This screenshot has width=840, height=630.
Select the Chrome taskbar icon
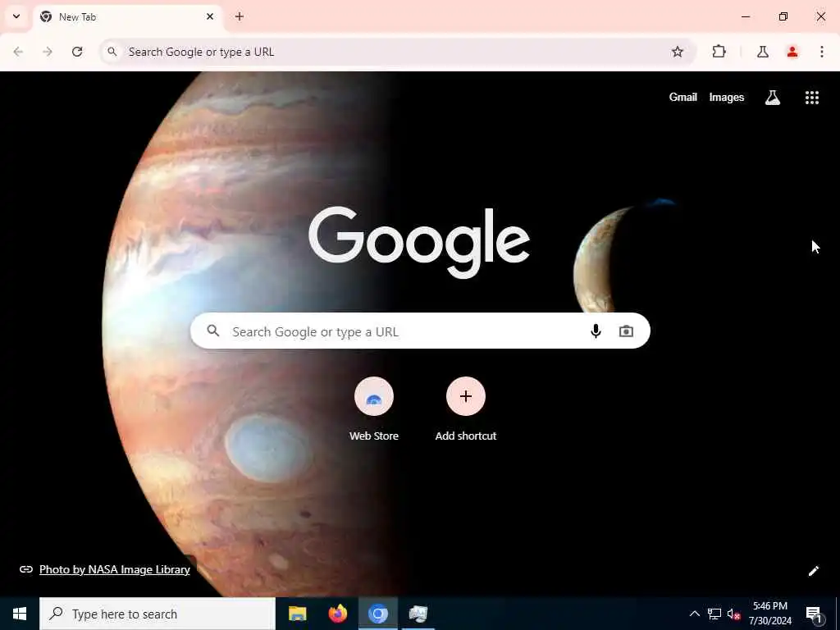377,614
